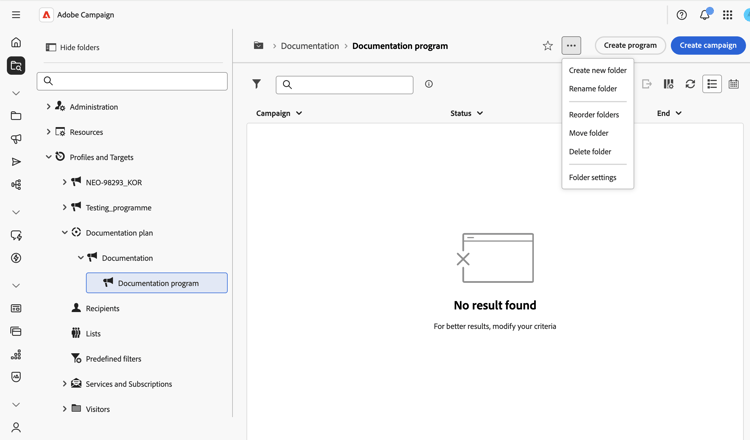Expand Testing_programme folder

click(x=65, y=207)
